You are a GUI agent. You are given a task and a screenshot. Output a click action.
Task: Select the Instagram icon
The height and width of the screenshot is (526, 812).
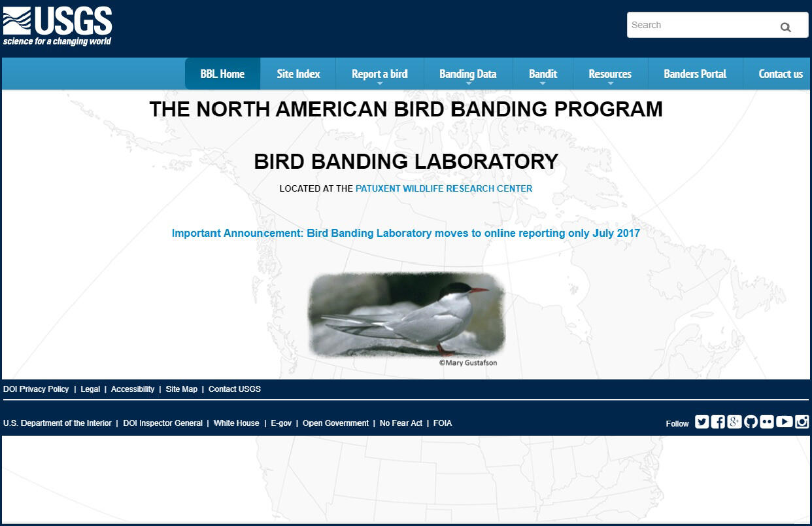click(801, 422)
